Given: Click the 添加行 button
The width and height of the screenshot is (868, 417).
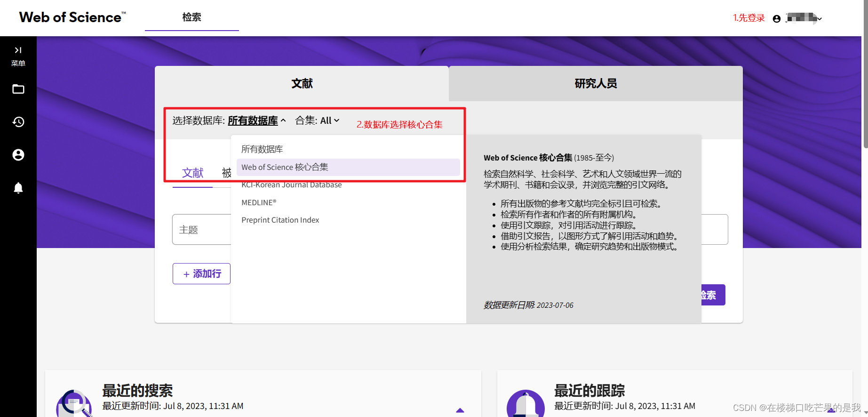Looking at the screenshot, I should point(201,273).
